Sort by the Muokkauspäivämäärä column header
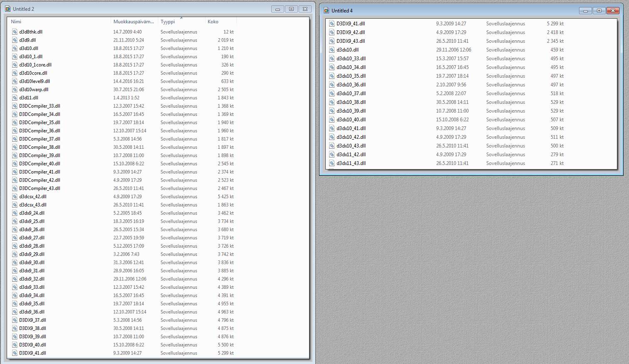The height and width of the screenshot is (364, 629). (x=134, y=22)
